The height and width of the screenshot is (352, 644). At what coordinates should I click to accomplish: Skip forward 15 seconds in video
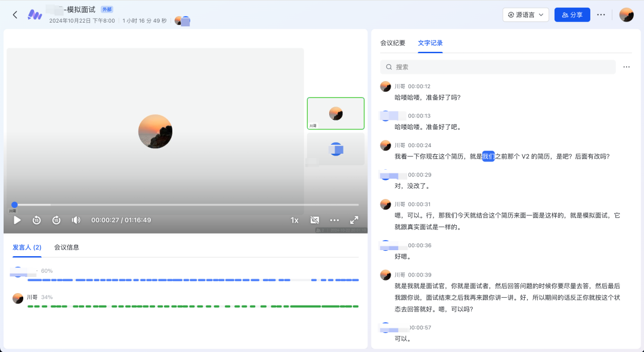(56, 220)
